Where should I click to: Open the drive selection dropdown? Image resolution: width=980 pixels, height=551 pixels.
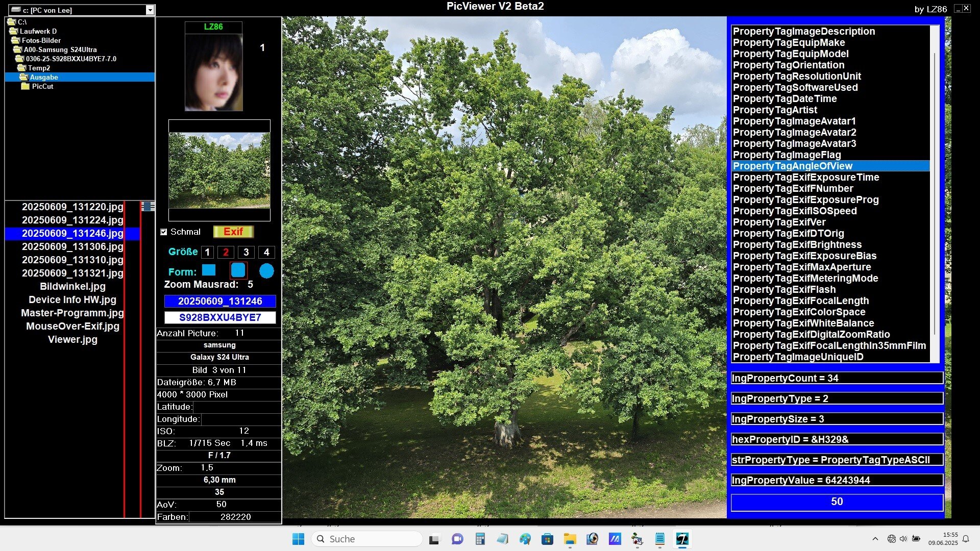coord(150,10)
